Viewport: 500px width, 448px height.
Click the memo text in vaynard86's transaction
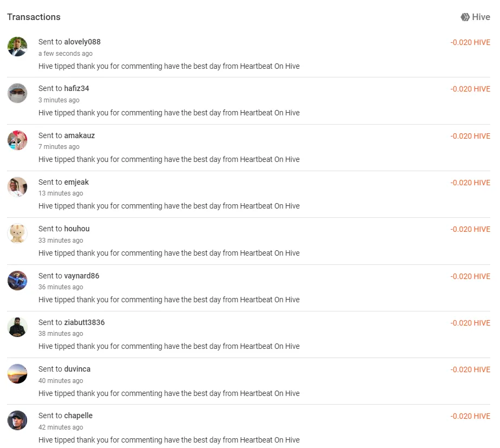[x=169, y=300]
